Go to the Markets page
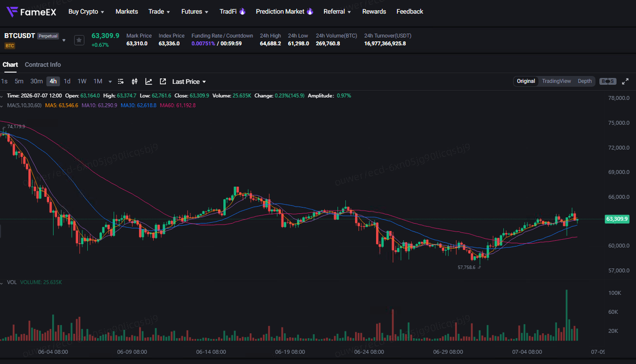Screen dimensions: 636x364 click(127, 11)
